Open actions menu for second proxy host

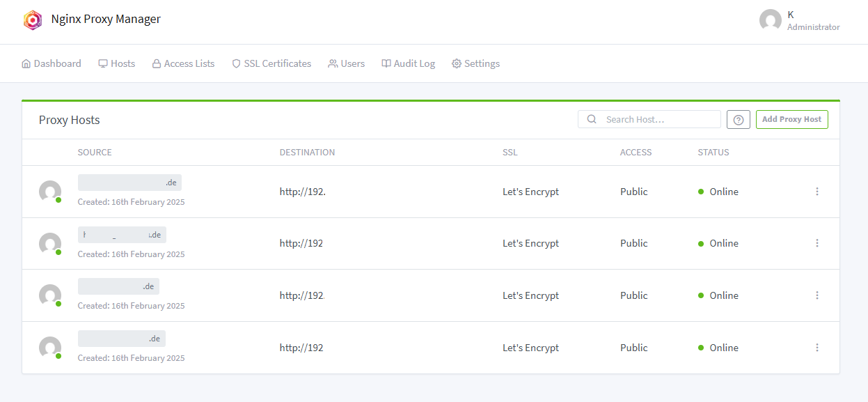click(x=817, y=243)
